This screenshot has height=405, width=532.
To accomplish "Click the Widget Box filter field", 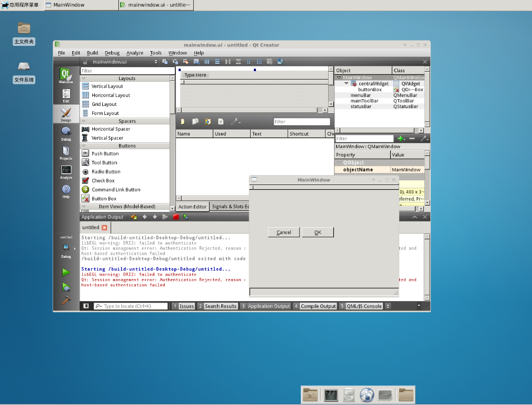I will pyautogui.click(x=127, y=71).
